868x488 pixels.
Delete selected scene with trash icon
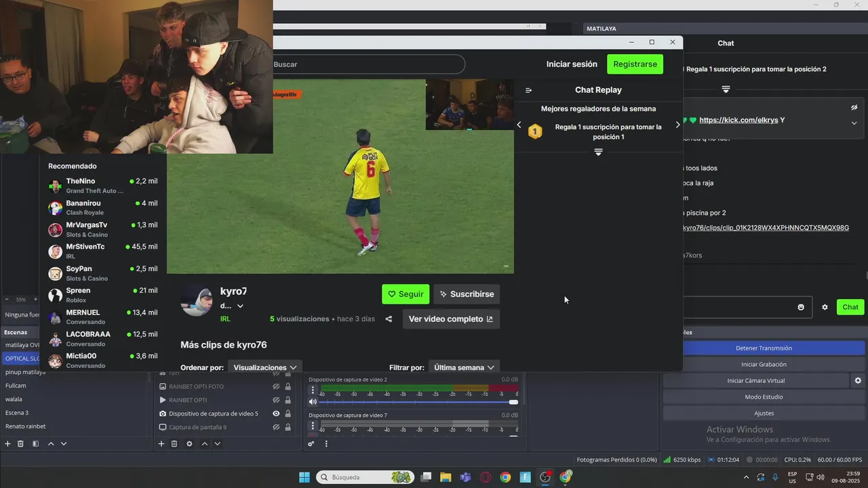pos(20,444)
